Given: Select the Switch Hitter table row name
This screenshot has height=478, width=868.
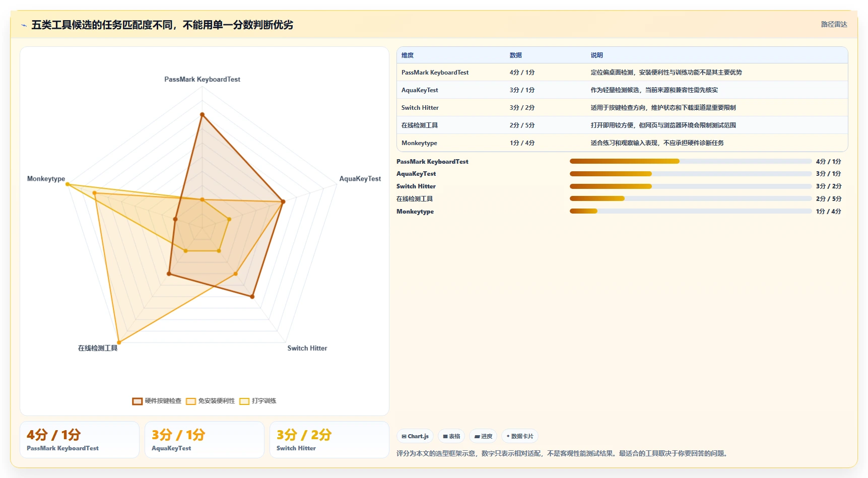Looking at the screenshot, I should (x=420, y=108).
